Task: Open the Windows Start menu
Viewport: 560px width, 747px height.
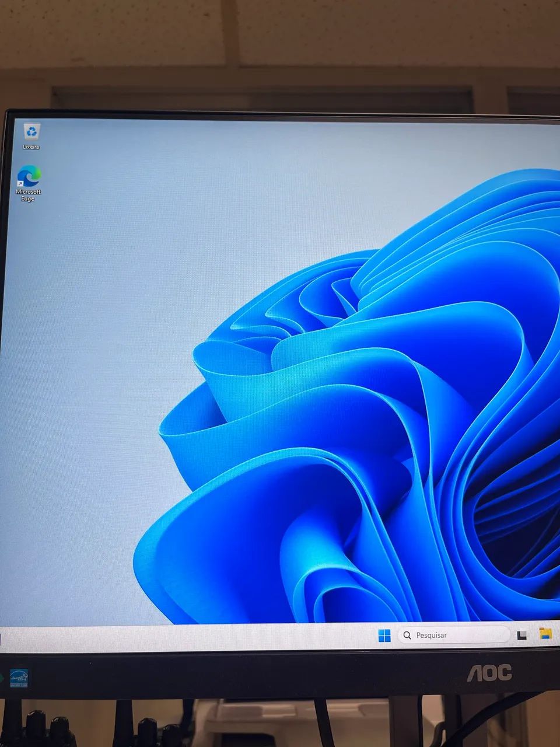Action: tap(384, 636)
